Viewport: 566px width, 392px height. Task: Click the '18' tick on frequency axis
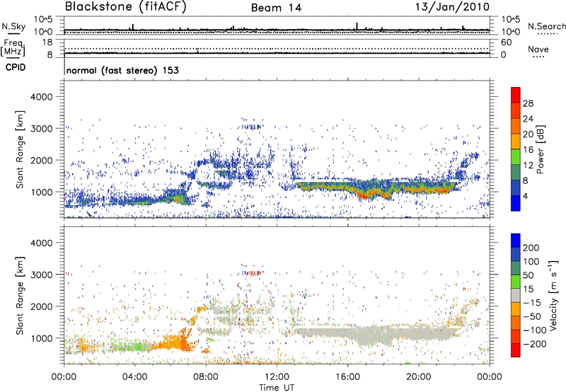click(47, 42)
